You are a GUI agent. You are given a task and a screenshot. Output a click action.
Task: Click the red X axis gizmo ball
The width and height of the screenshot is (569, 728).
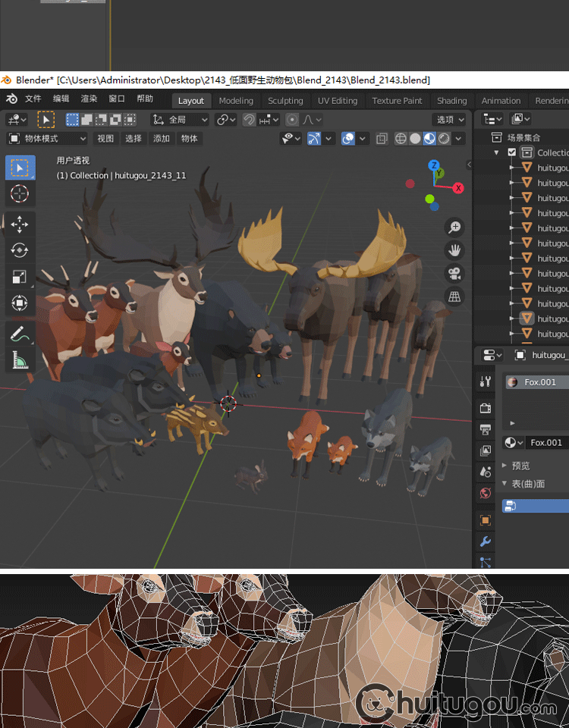pos(458,188)
